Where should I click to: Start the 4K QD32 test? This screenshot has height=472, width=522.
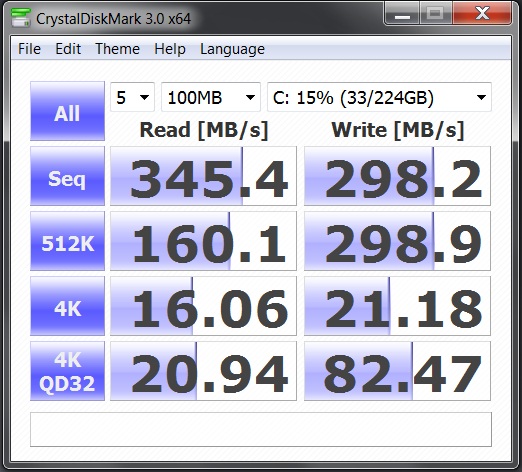pyautogui.click(x=67, y=371)
